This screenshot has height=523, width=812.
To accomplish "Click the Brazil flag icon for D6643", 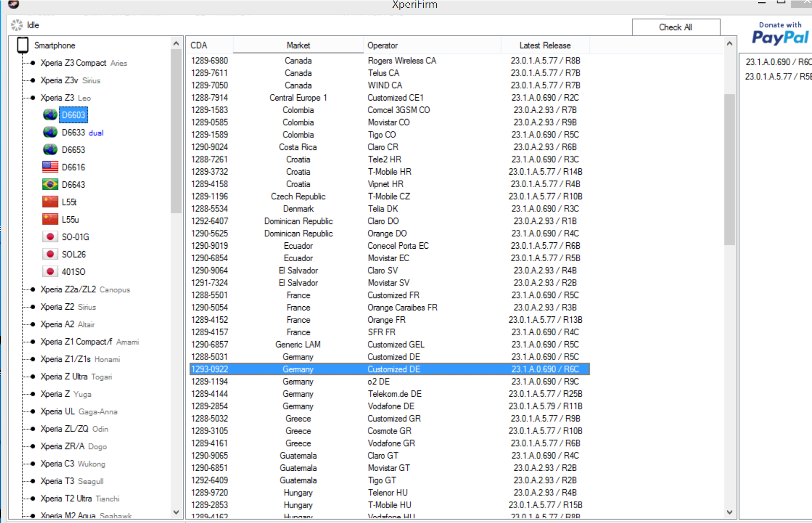I will (50, 184).
